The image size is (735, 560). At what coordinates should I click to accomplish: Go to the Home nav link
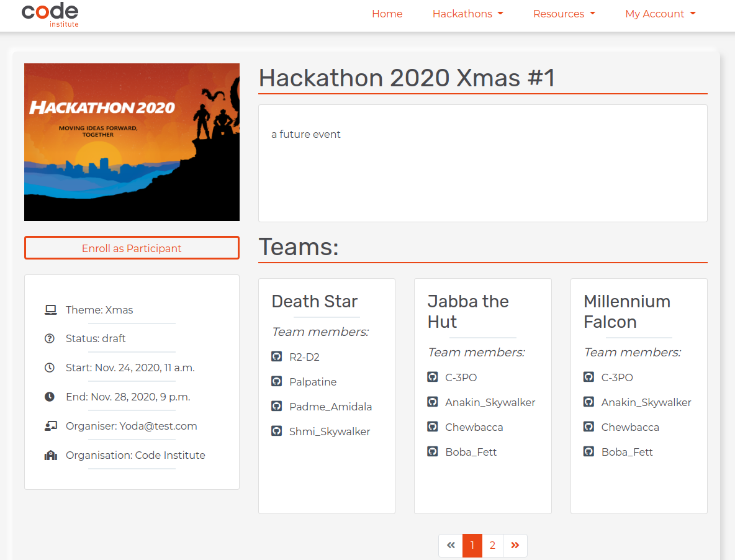point(387,14)
